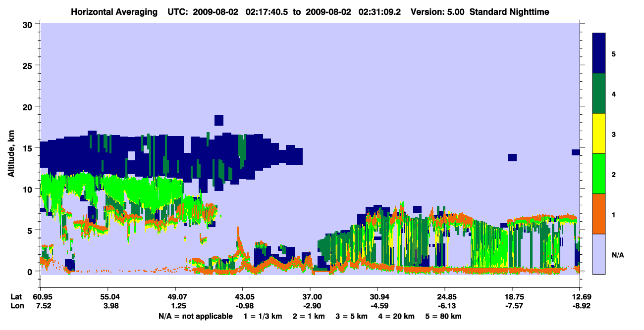The image size is (644, 330).
Task: Click latitude value 43.05
Action: pos(242,297)
